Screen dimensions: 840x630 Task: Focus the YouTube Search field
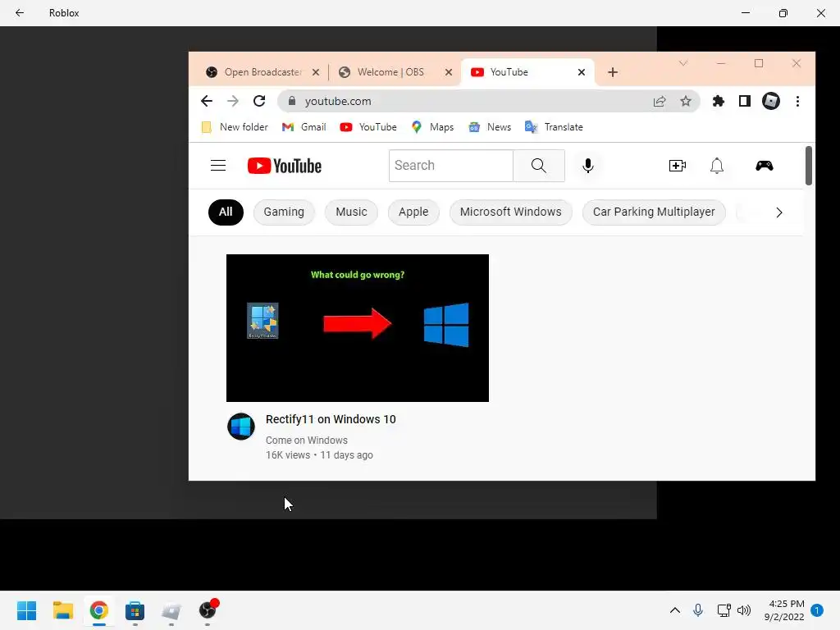point(451,166)
